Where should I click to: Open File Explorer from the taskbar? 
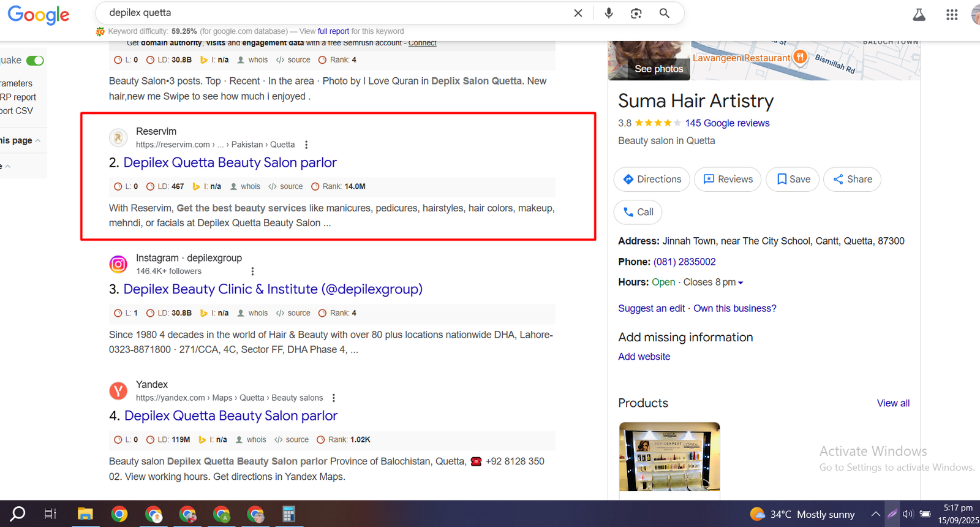(85, 514)
